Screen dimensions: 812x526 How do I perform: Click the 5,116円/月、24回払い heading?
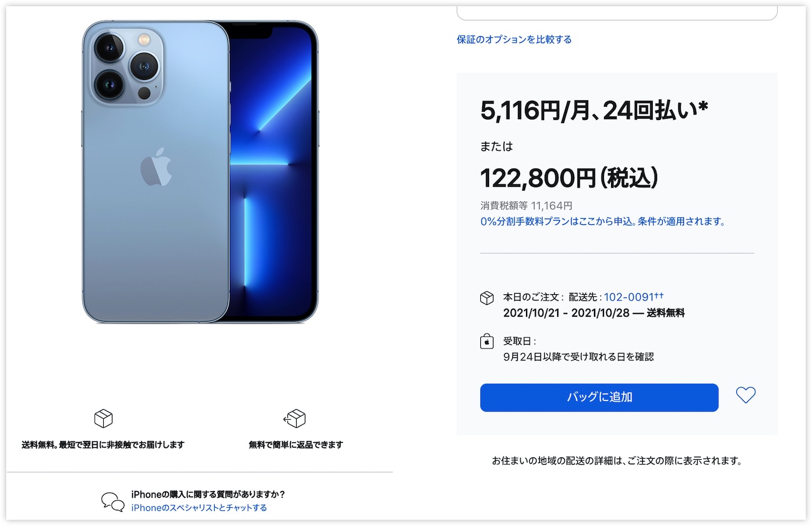(594, 111)
